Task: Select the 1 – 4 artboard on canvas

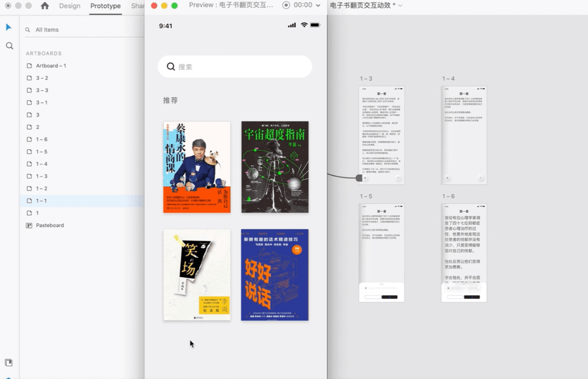Action: (x=464, y=135)
